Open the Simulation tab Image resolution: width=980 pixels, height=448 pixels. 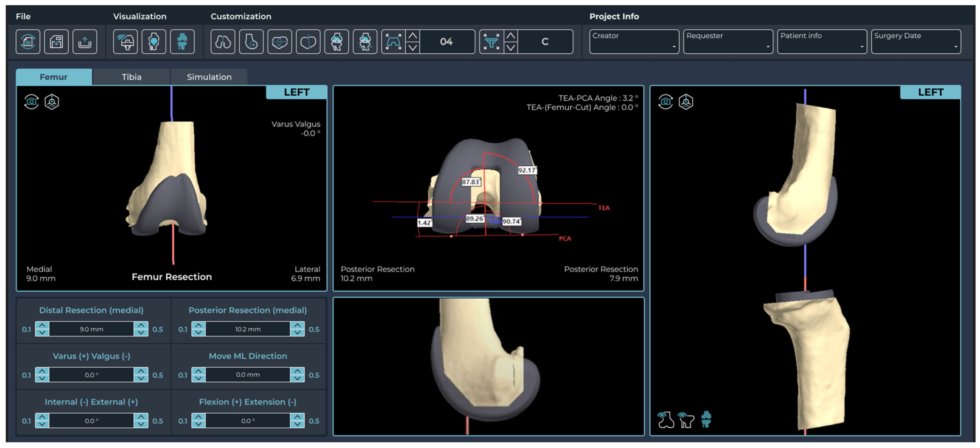click(209, 77)
